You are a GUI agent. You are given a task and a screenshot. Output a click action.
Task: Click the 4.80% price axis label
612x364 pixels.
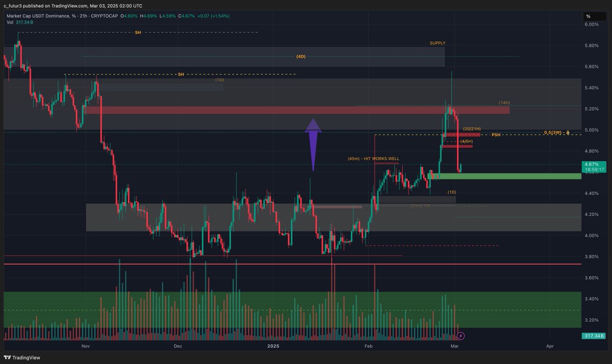click(x=592, y=151)
